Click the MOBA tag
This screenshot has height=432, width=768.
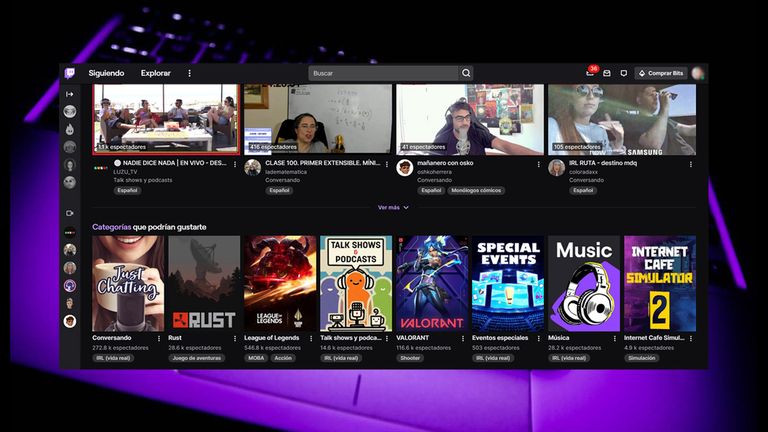(256, 358)
